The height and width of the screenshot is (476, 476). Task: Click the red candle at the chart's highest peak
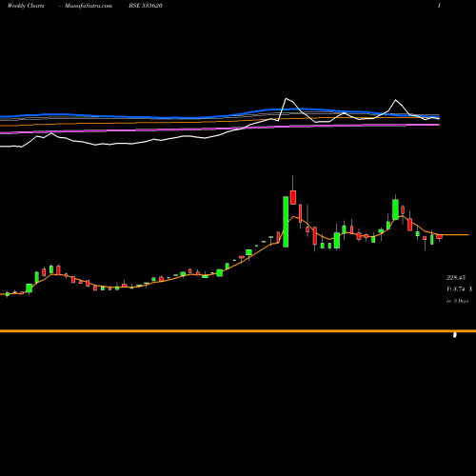pos(293,197)
